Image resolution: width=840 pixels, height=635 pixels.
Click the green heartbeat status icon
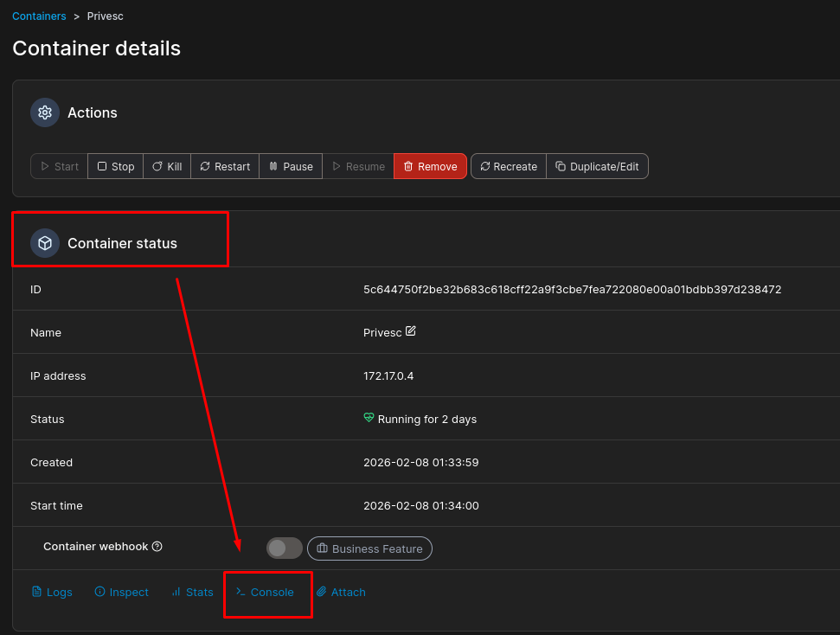click(x=369, y=419)
